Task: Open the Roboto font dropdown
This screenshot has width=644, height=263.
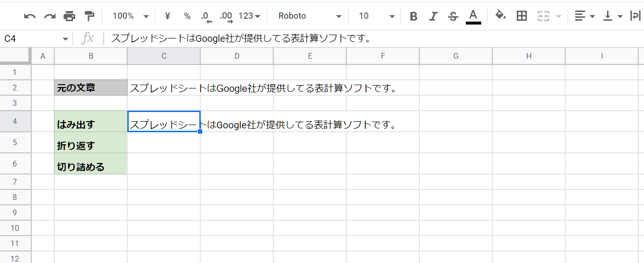Action: [310, 16]
